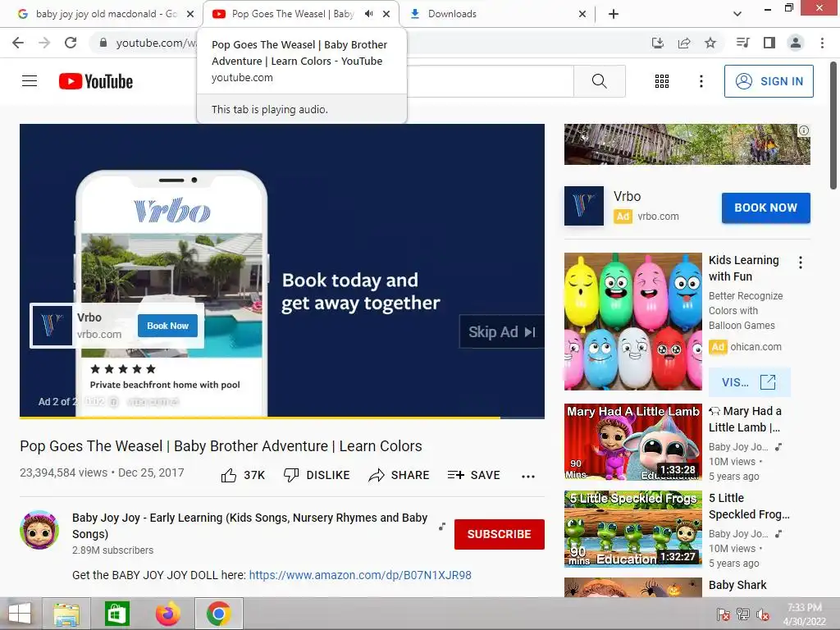
Task: Open 5 Little Speckled Frogs thumbnail
Action: click(632, 529)
